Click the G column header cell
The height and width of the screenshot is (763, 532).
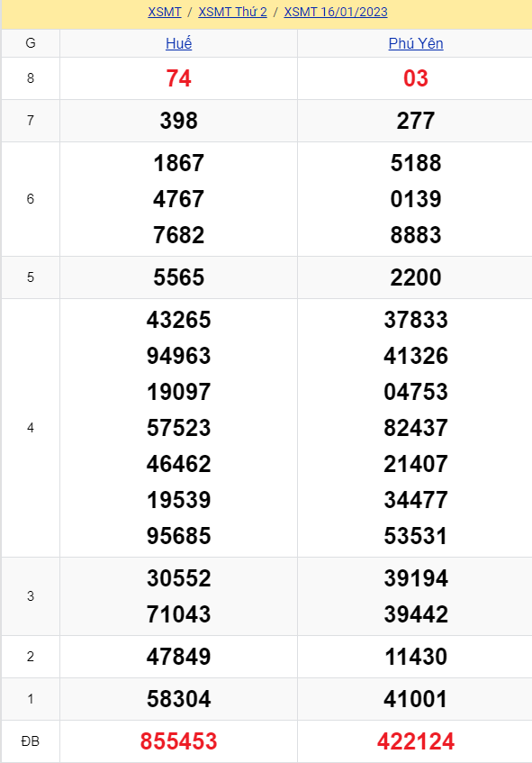30,43
